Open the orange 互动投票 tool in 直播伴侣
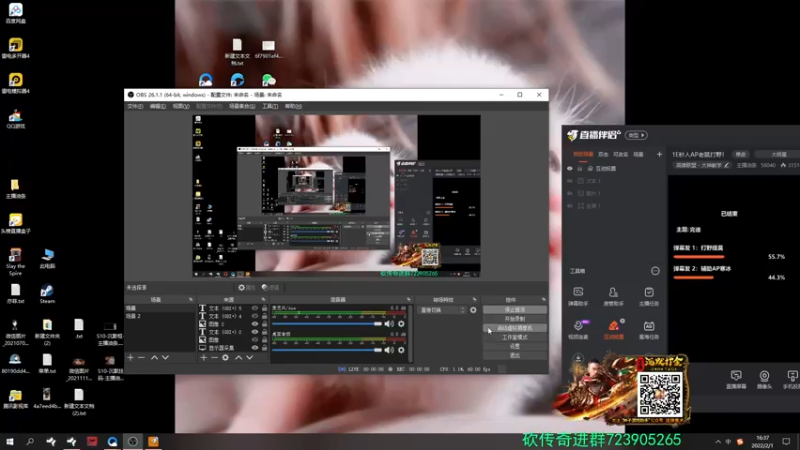This screenshot has height=450, width=800. coord(613,330)
